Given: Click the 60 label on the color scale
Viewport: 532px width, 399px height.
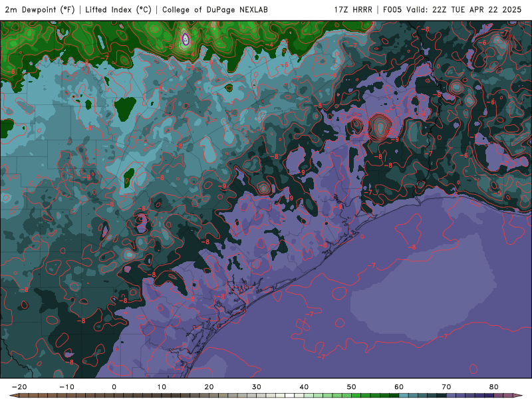Looking at the screenshot, I should [x=399, y=387].
